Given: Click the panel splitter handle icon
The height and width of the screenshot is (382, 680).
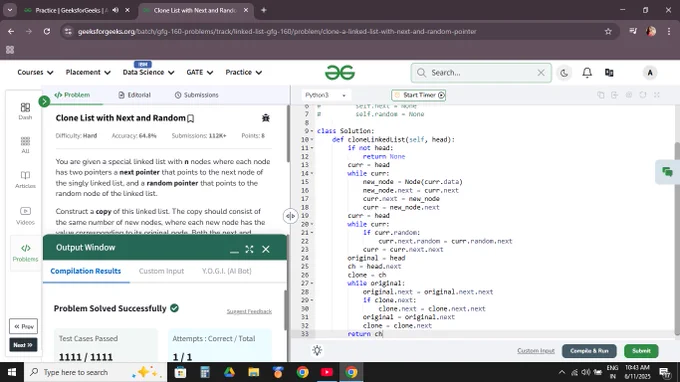Looking at the screenshot, I should click(x=290, y=216).
